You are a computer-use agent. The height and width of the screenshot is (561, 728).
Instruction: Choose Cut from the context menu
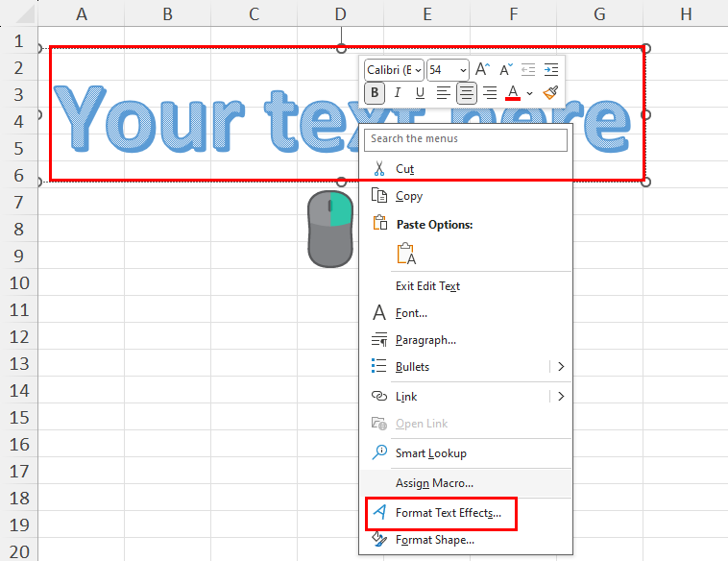click(x=466, y=168)
